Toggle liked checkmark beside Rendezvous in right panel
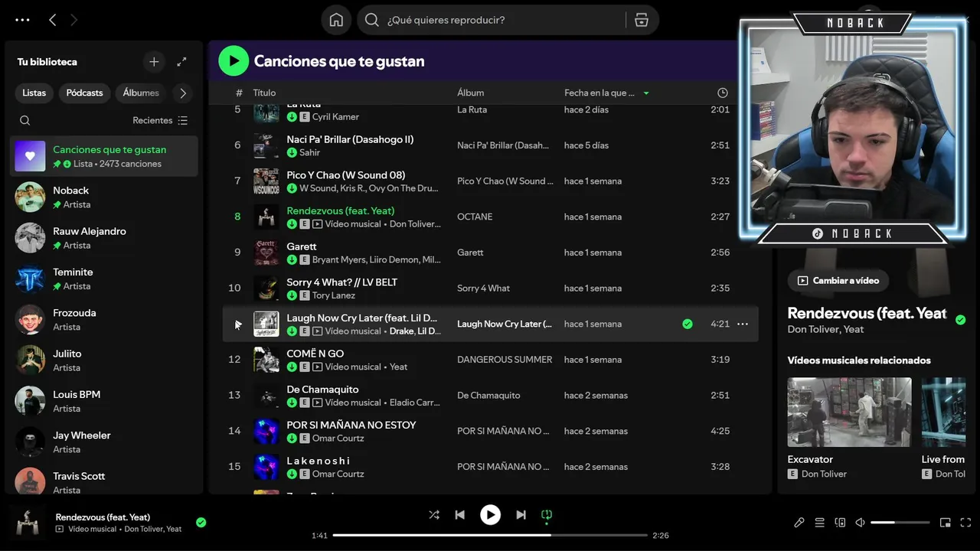Screen dimensions: 980x551 (x=960, y=320)
